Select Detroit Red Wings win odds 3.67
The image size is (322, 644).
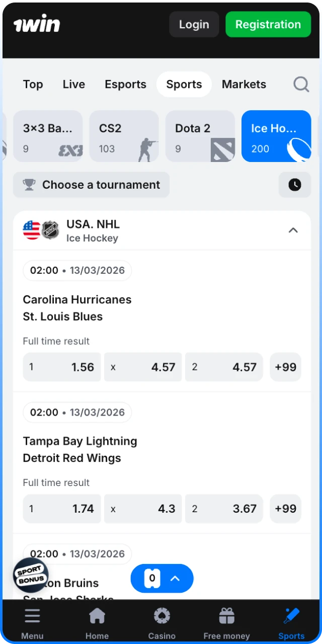click(x=224, y=509)
